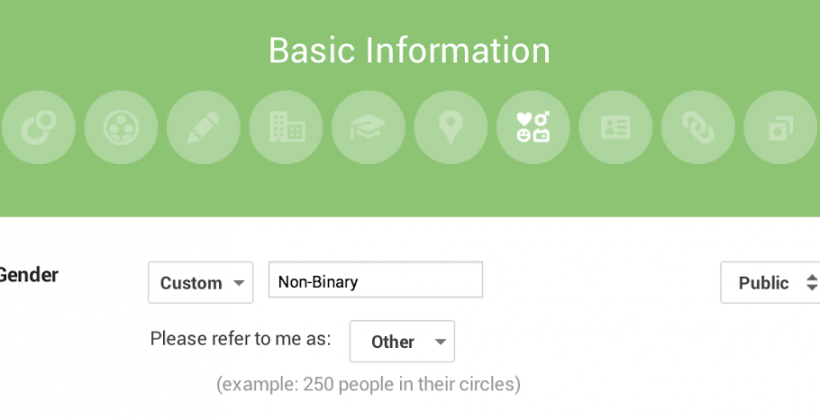The image size is (820, 420).
Task: Open the map pin places icon
Action: click(451, 127)
